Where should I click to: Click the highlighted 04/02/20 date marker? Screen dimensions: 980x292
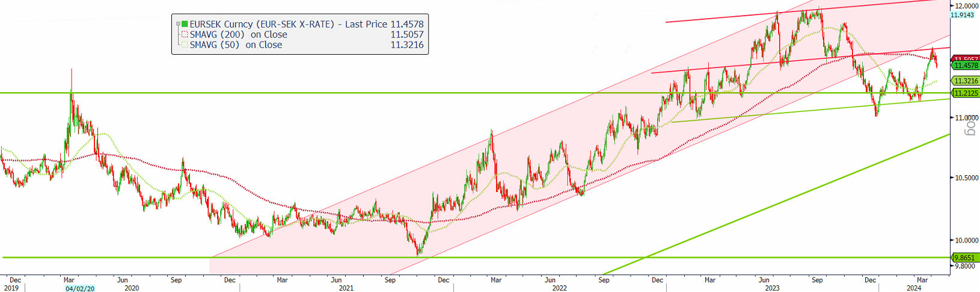point(80,288)
